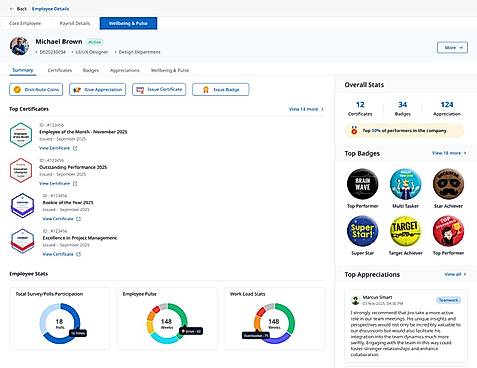Image resolution: width=477 pixels, height=368 pixels.
Task: Select the red Top Performer badge
Action: point(448,231)
